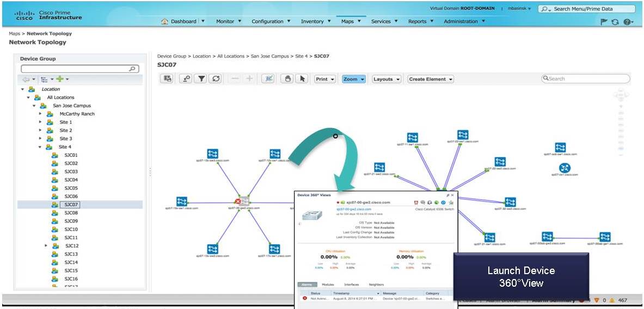Click the topology Search field
Image resolution: width=644 pixels, height=309 pixels.
[585, 78]
